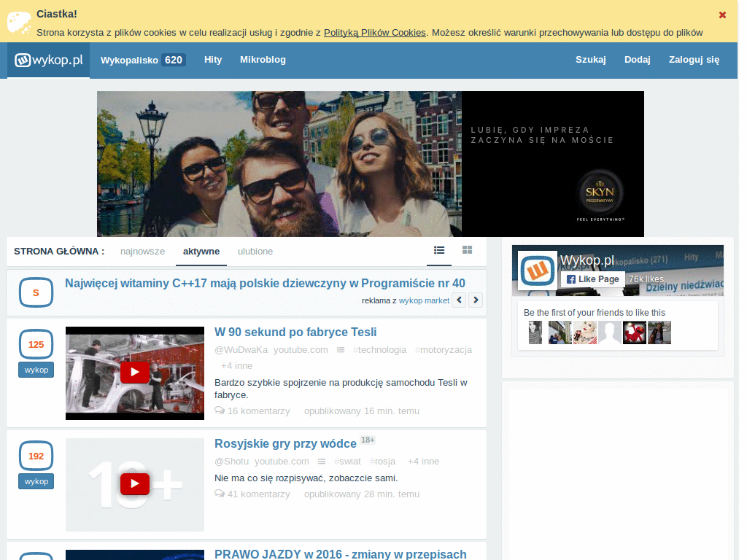Expand +4 inne tags on Rosyjskie post
This screenshot has width=747, height=560.
[x=423, y=462]
